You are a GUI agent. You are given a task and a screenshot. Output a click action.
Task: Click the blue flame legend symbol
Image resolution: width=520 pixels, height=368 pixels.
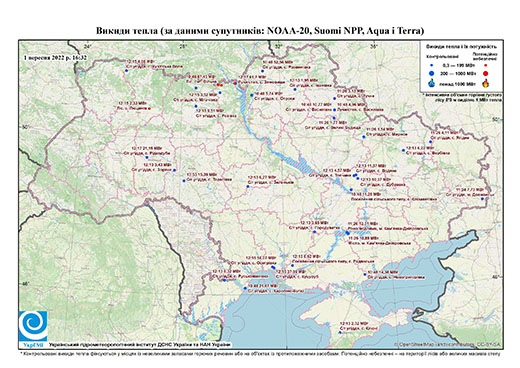(431, 83)
